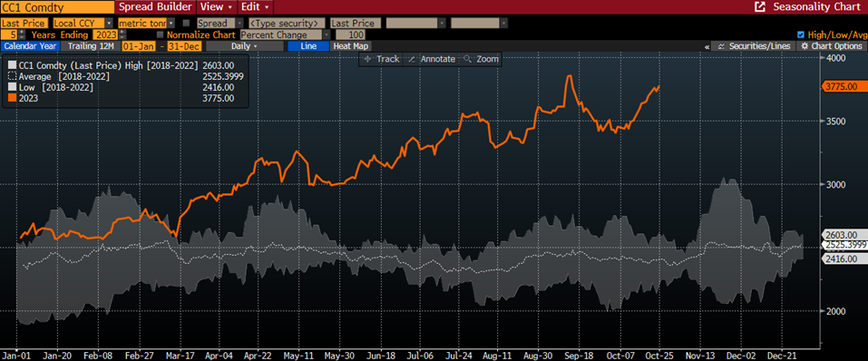Click the Type security input field
868x361 pixels.
pyautogui.click(x=287, y=24)
